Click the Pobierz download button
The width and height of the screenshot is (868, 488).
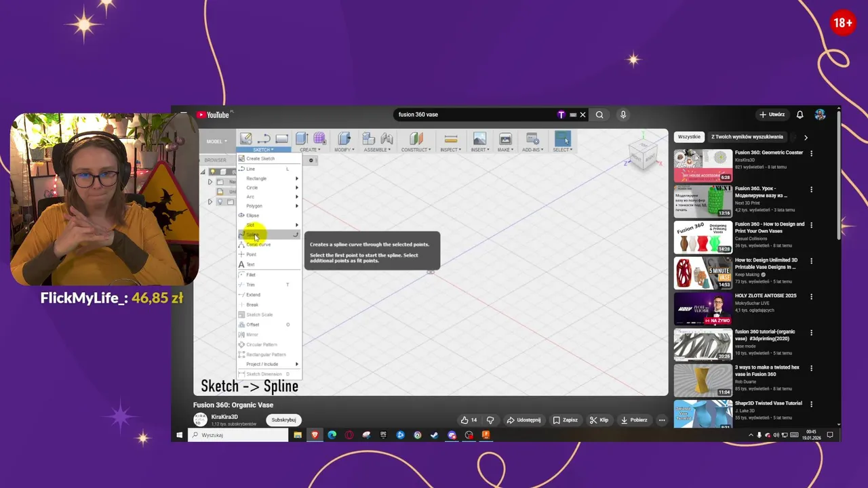tap(634, 420)
